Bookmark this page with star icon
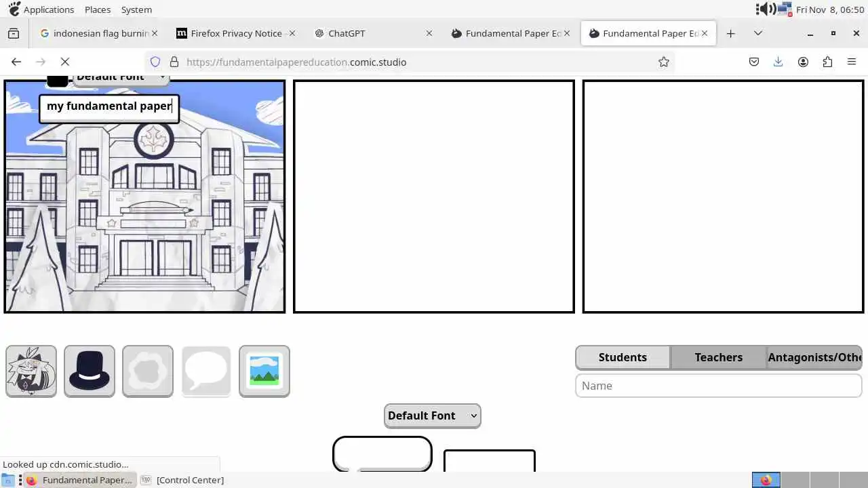868x488 pixels. tap(664, 62)
